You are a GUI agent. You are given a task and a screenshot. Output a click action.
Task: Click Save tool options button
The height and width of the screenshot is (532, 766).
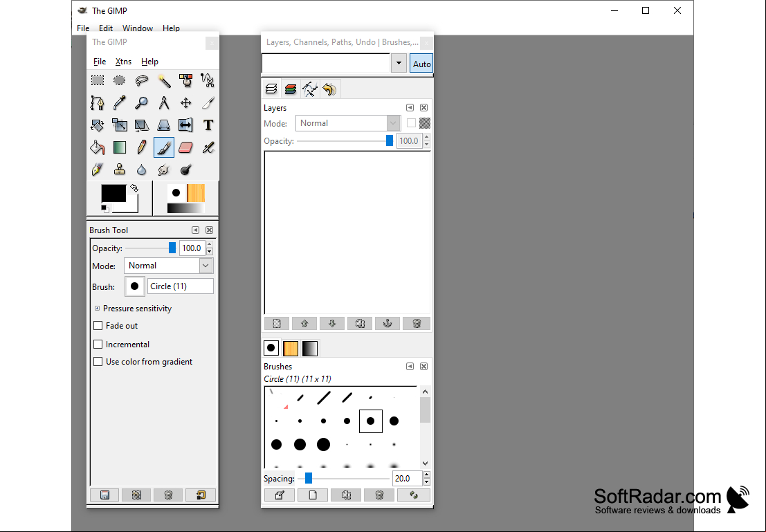pos(104,495)
